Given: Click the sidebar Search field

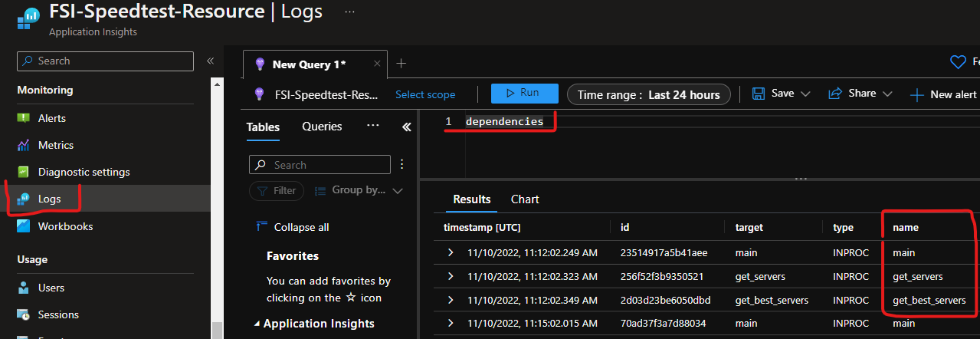Looking at the screenshot, I should (x=106, y=61).
